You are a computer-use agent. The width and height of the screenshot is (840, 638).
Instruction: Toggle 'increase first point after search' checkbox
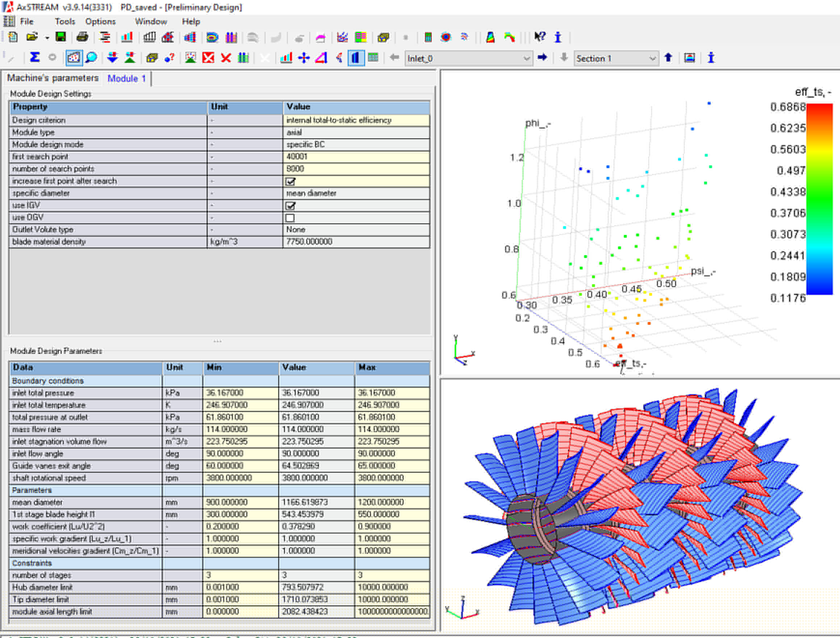pyautogui.click(x=290, y=181)
